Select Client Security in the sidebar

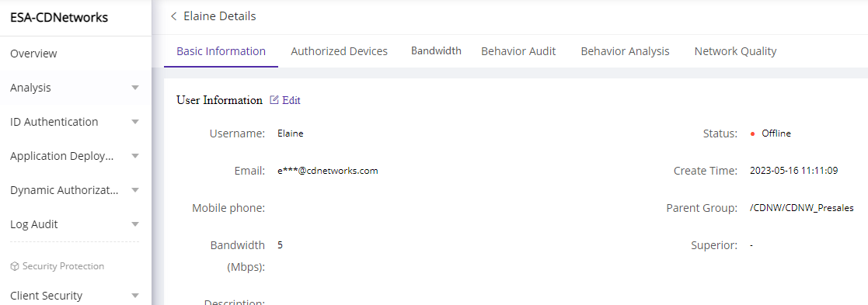point(46,296)
